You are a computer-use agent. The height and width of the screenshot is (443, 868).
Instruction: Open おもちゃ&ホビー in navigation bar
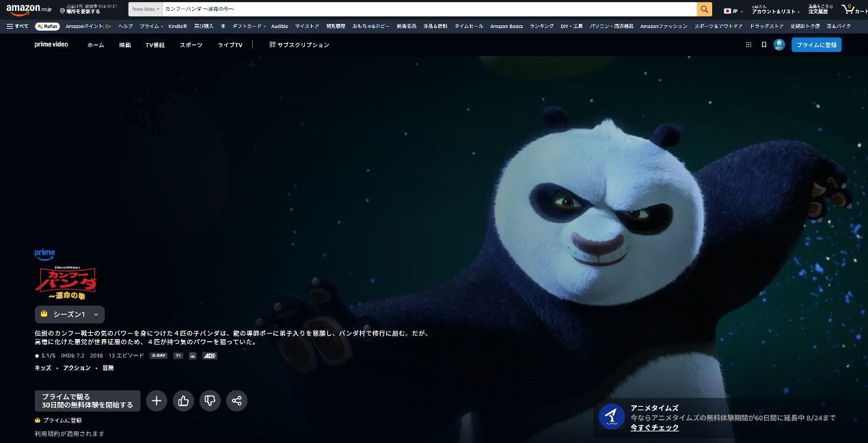click(372, 26)
